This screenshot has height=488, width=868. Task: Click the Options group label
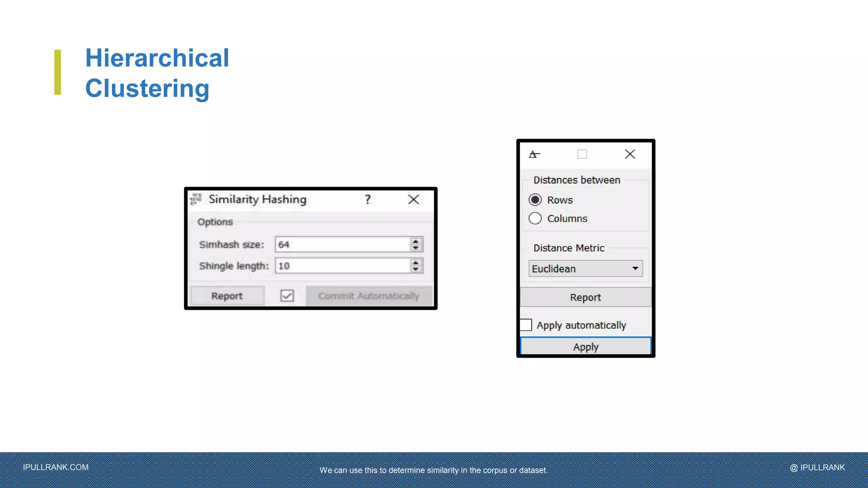point(215,222)
